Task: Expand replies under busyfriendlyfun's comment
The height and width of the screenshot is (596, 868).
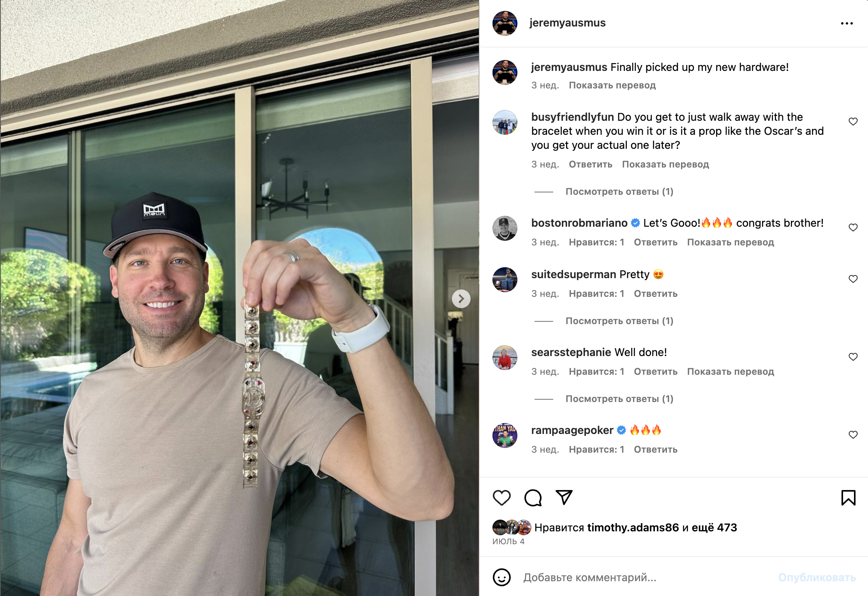Action: 619,192
